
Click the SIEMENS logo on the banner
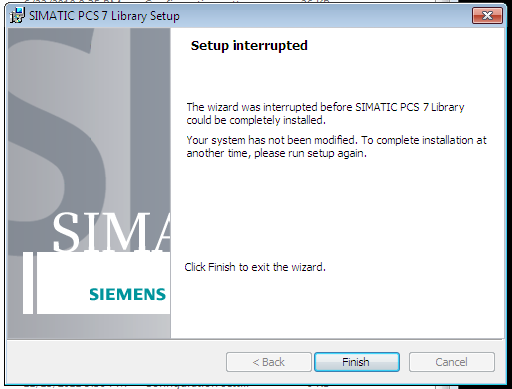(x=128, y=295)
